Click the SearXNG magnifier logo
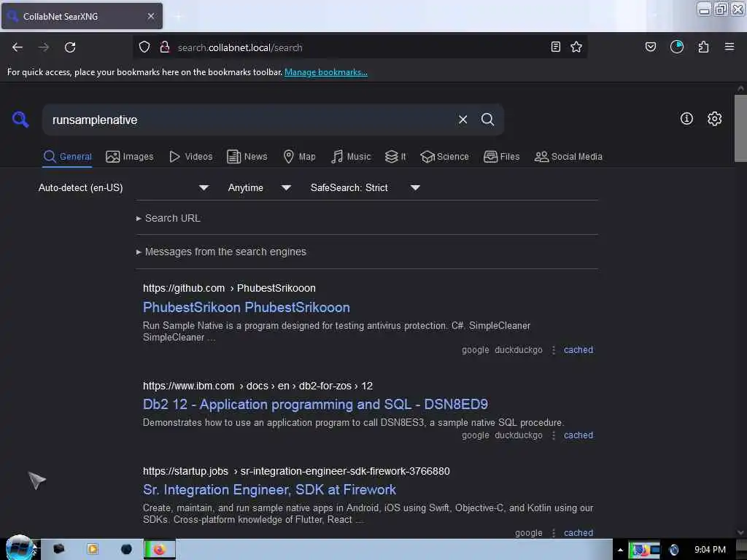 click(x=20, y=119)
